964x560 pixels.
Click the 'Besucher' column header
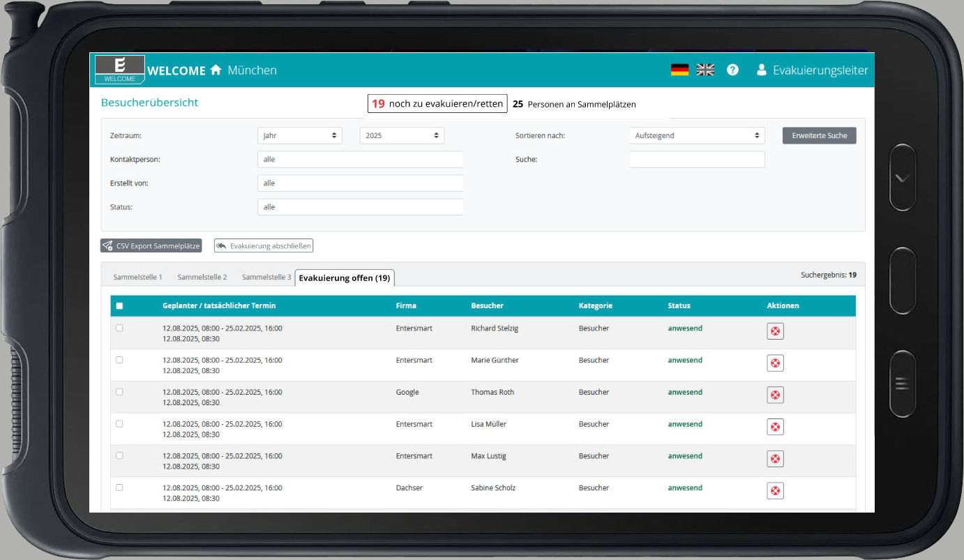(x=487, y=305)
